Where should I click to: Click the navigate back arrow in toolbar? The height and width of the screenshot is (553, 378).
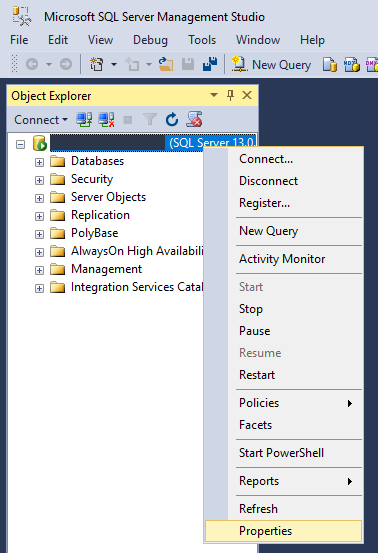coord(32,65)
